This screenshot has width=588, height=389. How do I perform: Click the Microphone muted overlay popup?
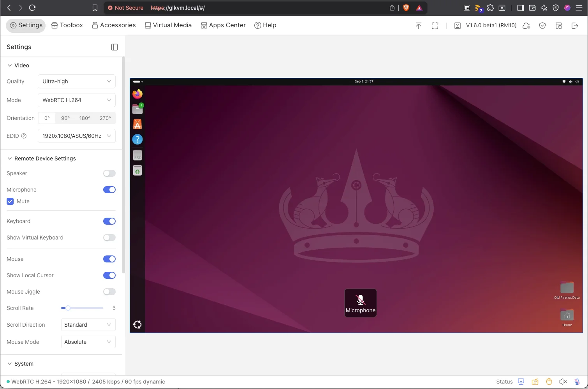point(361,303)
